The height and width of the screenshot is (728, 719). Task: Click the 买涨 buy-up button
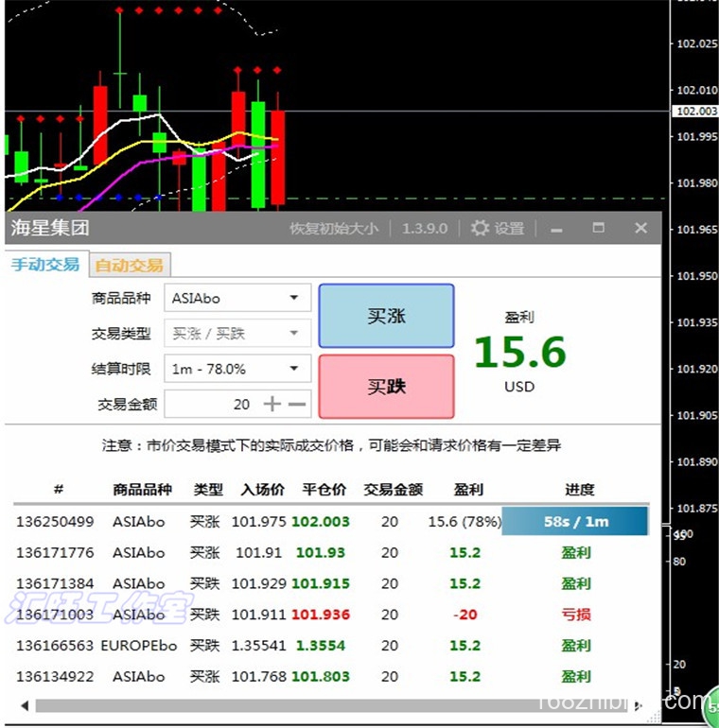tap(386, 316)
